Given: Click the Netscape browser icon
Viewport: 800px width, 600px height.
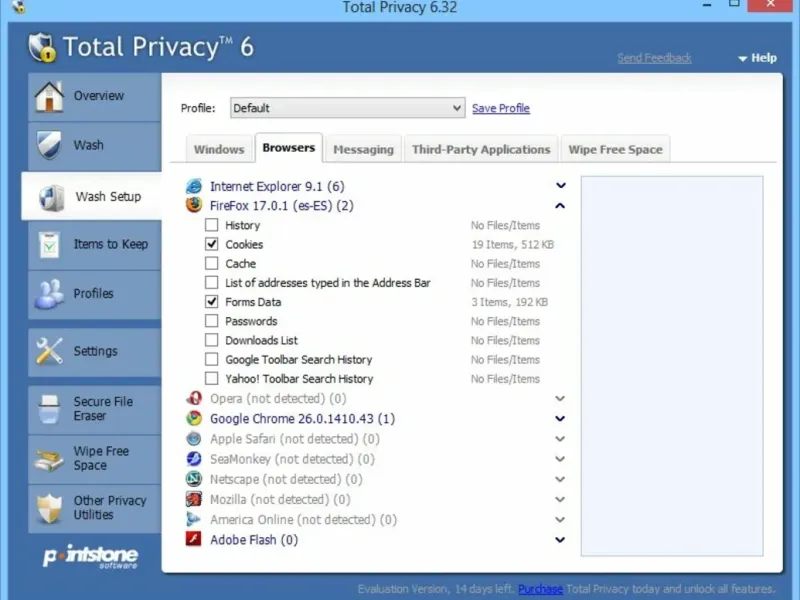Looking at the screenshot, I should click(x=194, y=479).
